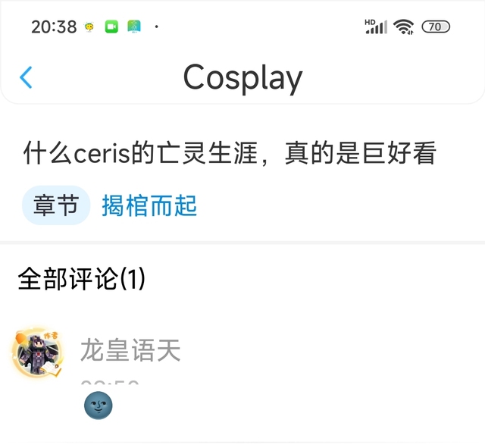Tap the 作者 badge on the avatar frame
The width and height of the screenshot is (485, 448).
tap(51, 335)
